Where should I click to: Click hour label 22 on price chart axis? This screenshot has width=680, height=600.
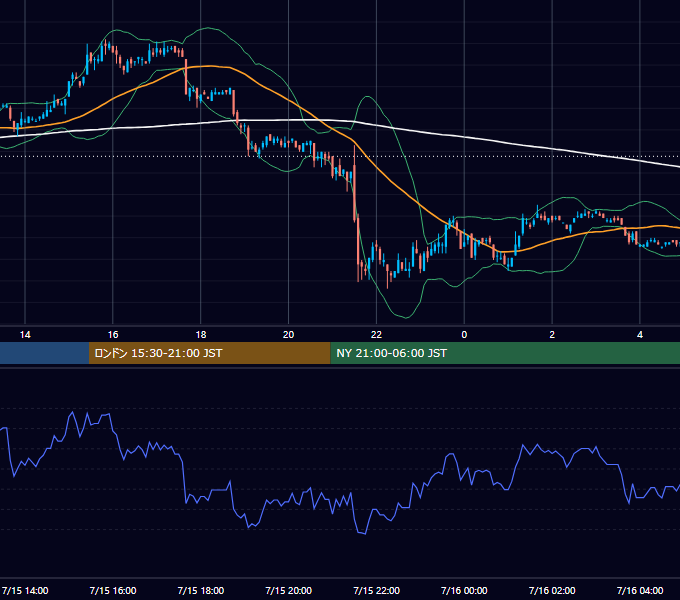(x=376, y=335)
